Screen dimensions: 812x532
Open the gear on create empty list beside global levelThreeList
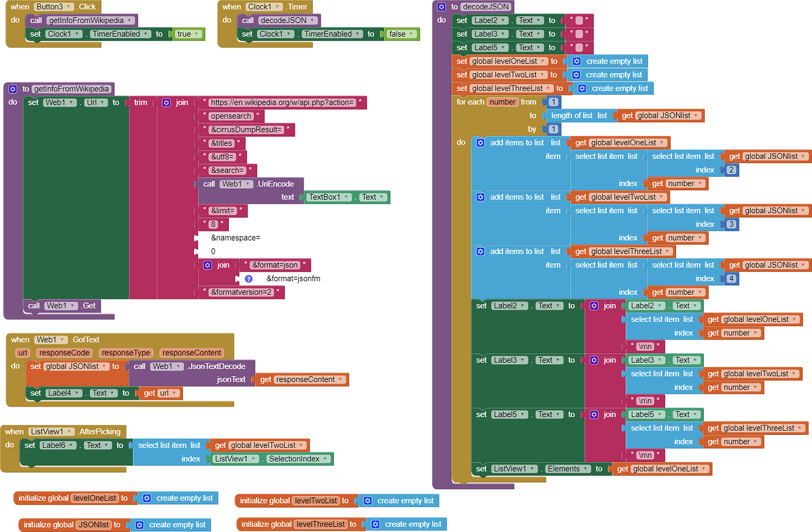point(581,88)
